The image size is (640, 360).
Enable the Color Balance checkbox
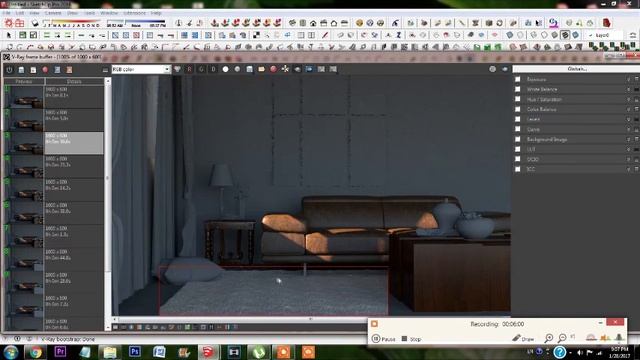point(518,109)
